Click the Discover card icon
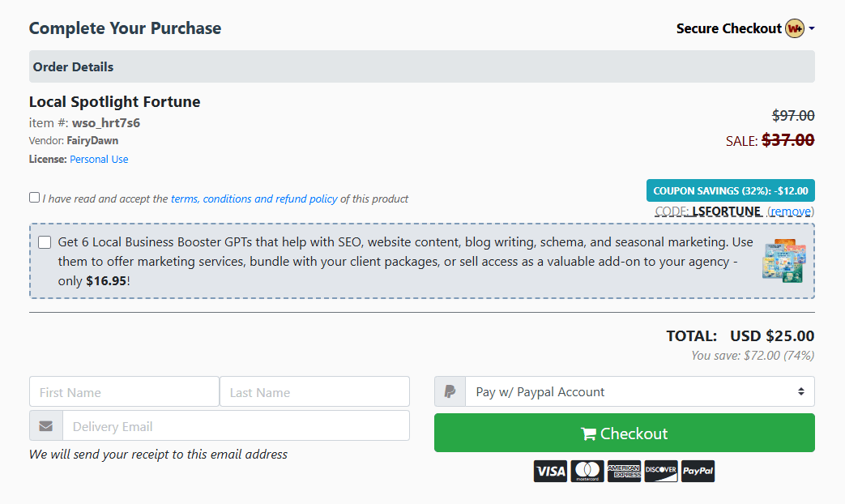Image resolution: width=845 pixels, height=504 pixels. (661, 471)
